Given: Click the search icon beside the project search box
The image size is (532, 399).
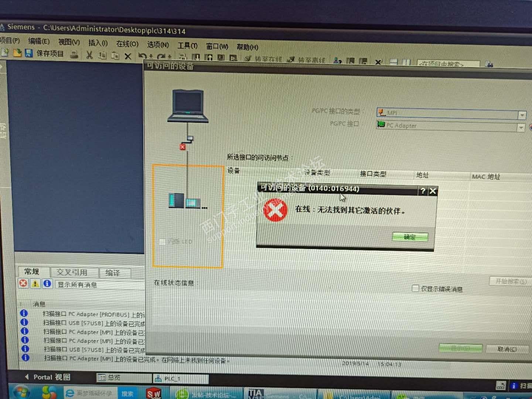Looking at the screenshot, I should tap(489, 64).
